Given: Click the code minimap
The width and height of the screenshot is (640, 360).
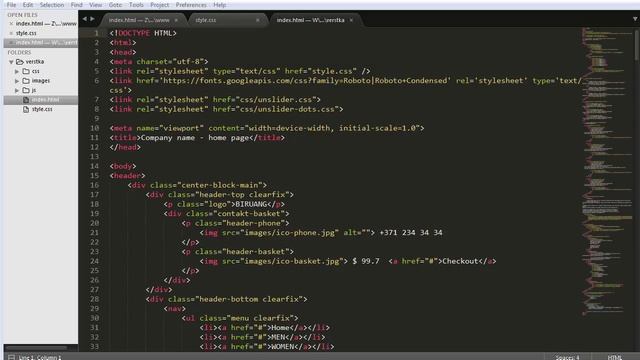Looking at the screenshot, I should tap(607, 171).
